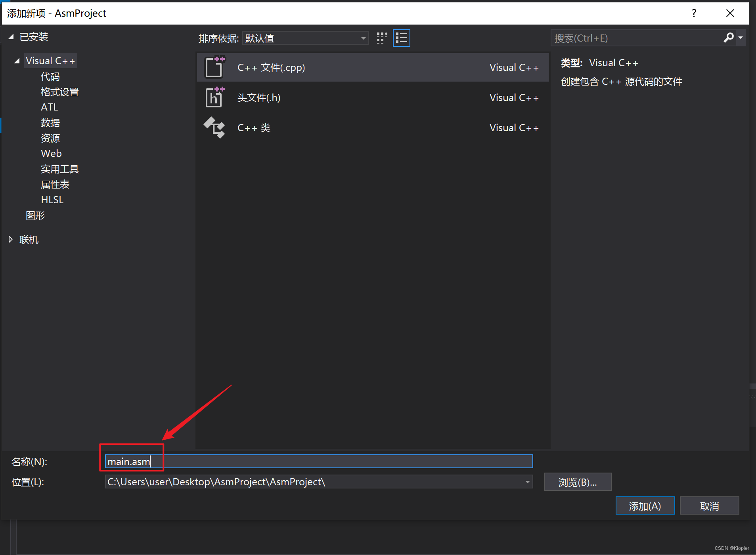The width and height of the screenshot is (756, 555).
Task: Open the 排序依据 默认值 dropdown
Action: click(306, 38)
